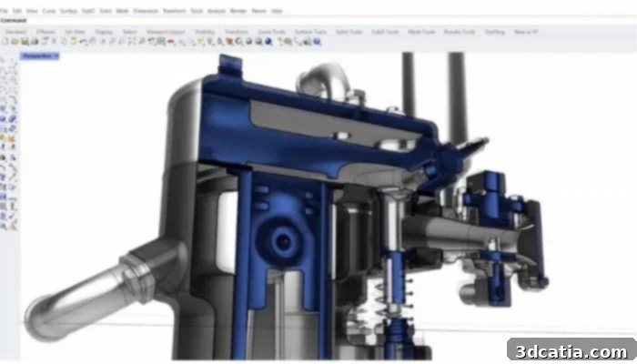This screenshot has height=364, width=637.
Task: Open the Dimension menu
Action: coord(146,11)
